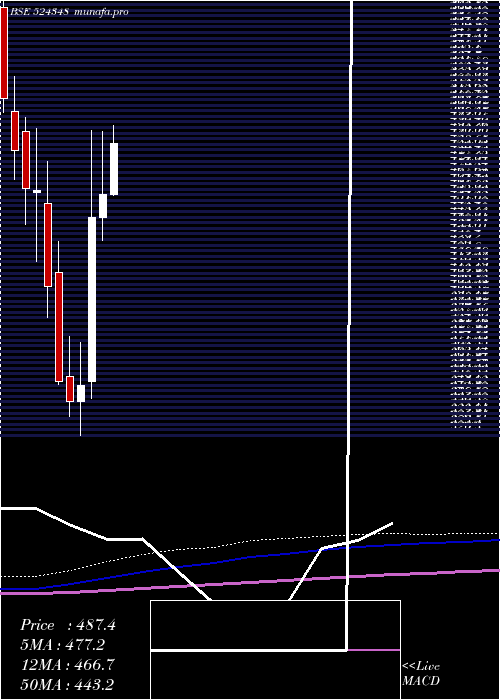Select the 'Price : 487.4' readout
This screenshot has height=700, width=500.
(x=68, y=625)
